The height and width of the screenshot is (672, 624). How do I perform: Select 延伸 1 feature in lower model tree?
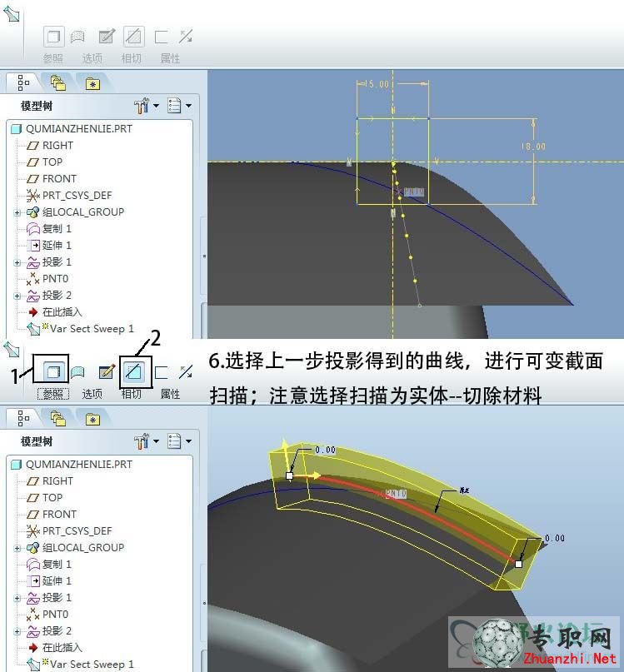click(49, 581)
